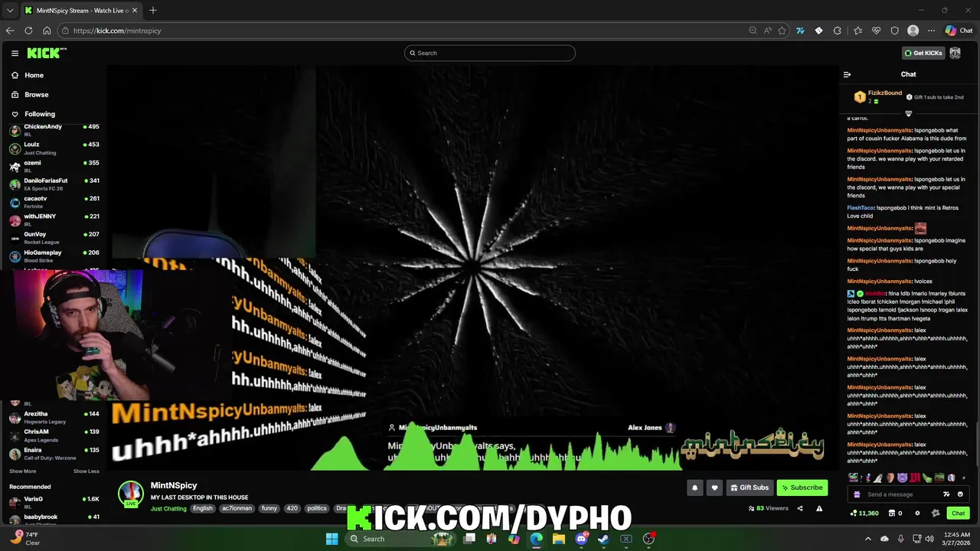980x551 pixels.
Task: Open Loulz channel in sidebar
Action: point(54,148)
